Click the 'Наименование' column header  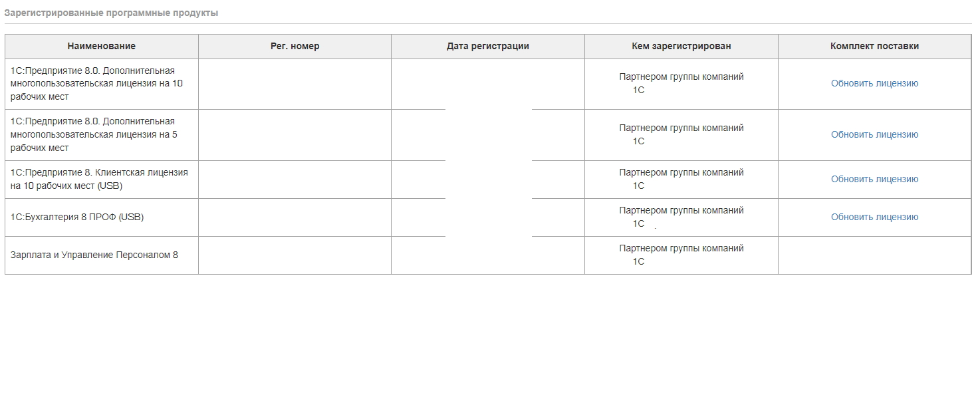(102, 47)
